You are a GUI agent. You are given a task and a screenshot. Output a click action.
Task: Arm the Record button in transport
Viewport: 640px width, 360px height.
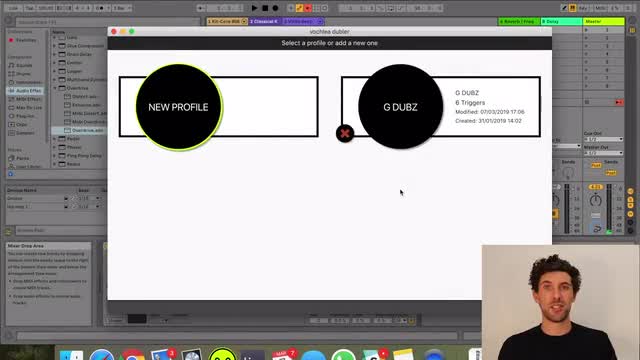click(x=275, y=8)
